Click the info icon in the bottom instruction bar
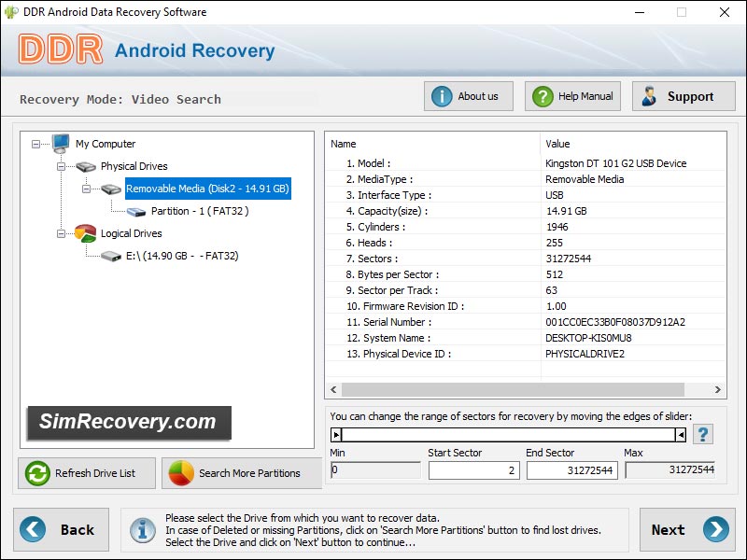Image resolution: width=747 pixels, height=560 pixels. pos(141,529)
